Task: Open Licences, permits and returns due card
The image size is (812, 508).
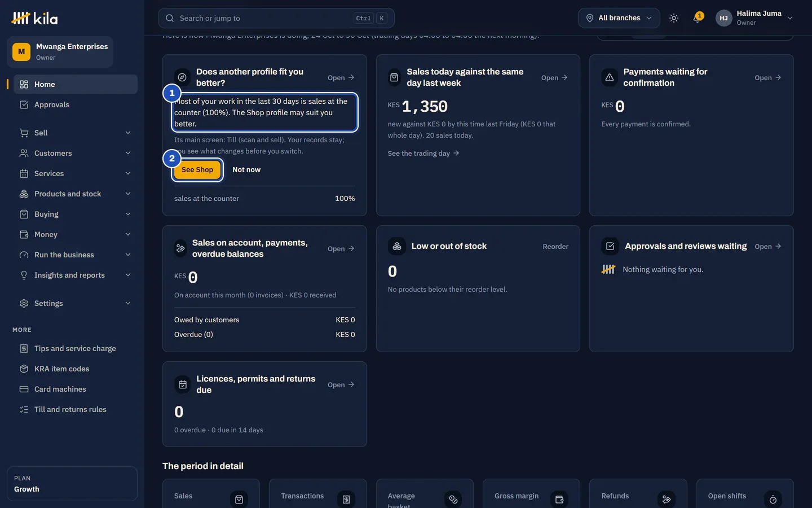Action: pos(341,385)
